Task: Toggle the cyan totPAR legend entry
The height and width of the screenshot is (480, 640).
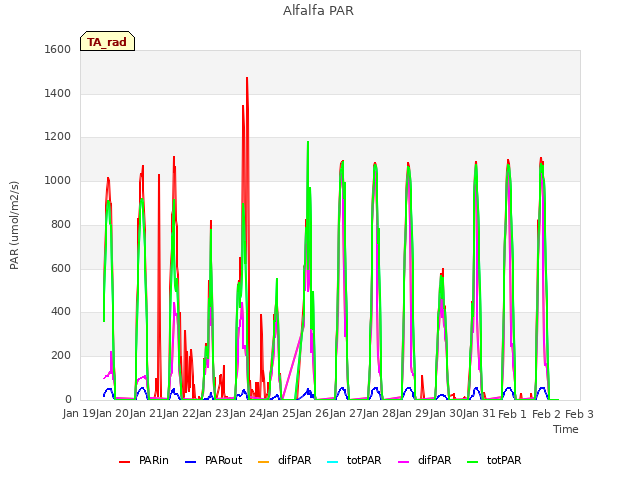Action: 354,460
